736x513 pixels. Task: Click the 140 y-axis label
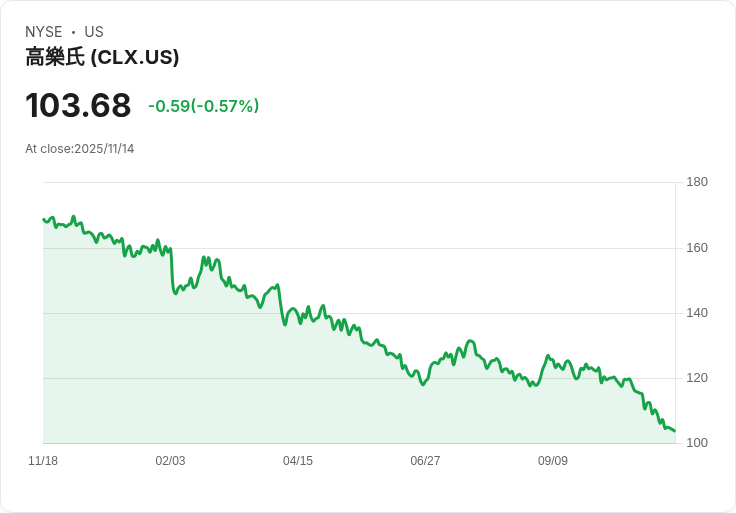coord(696,313)
